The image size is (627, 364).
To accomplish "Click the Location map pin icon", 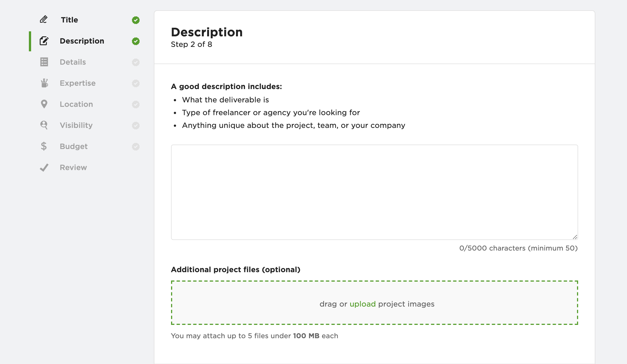I will click(44, 104).
